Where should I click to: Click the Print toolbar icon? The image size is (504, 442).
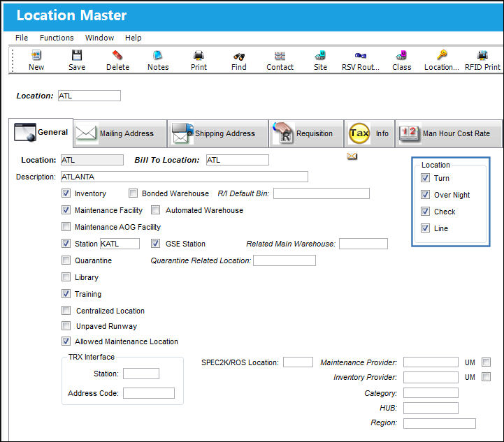tap(199, 55)
